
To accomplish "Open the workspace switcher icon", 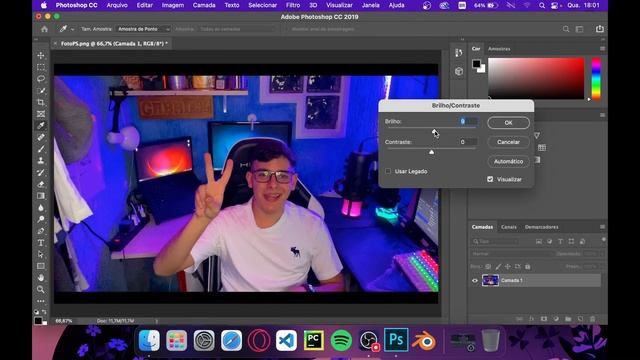I will [x=580, y=29].
